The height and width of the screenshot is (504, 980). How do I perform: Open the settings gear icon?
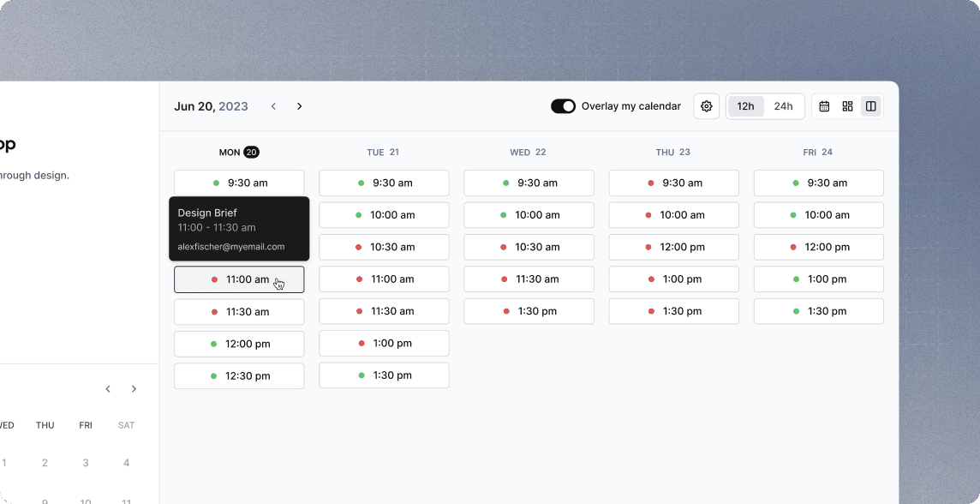(706, 106)
